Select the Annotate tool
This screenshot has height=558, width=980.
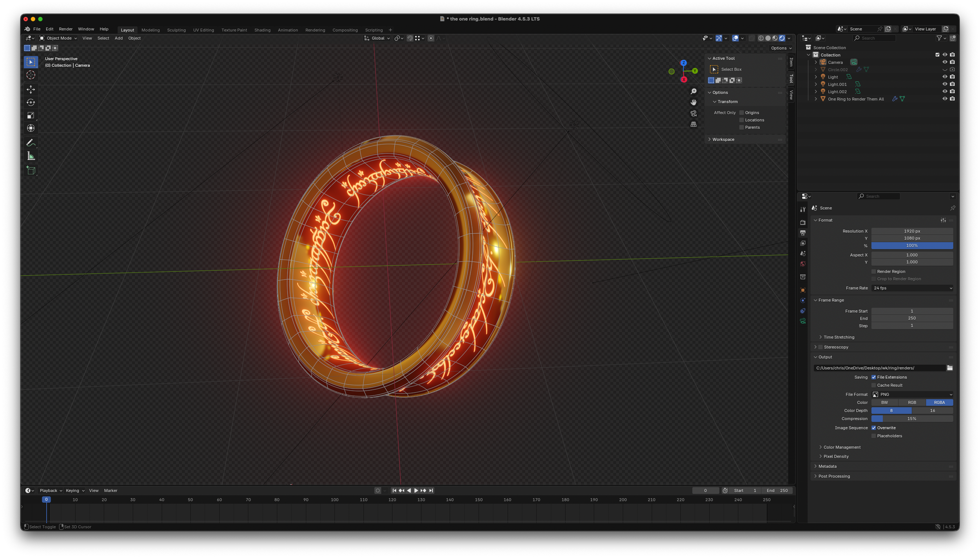31,143
